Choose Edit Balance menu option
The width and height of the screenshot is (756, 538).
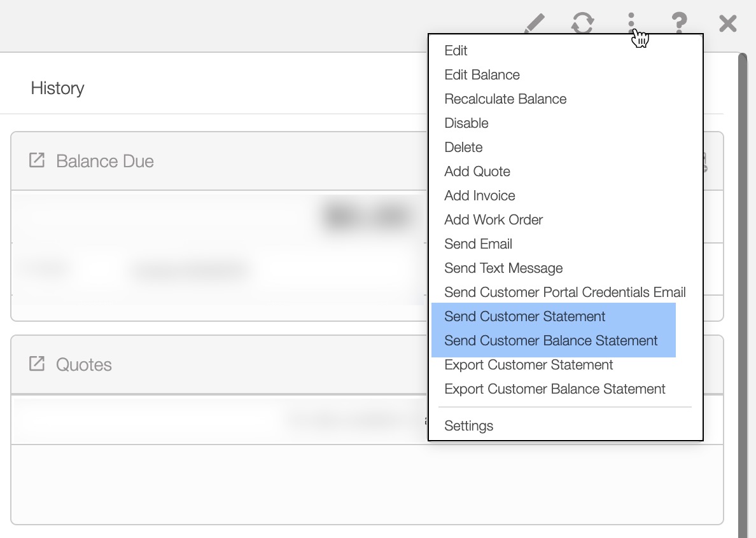(482, 75)
